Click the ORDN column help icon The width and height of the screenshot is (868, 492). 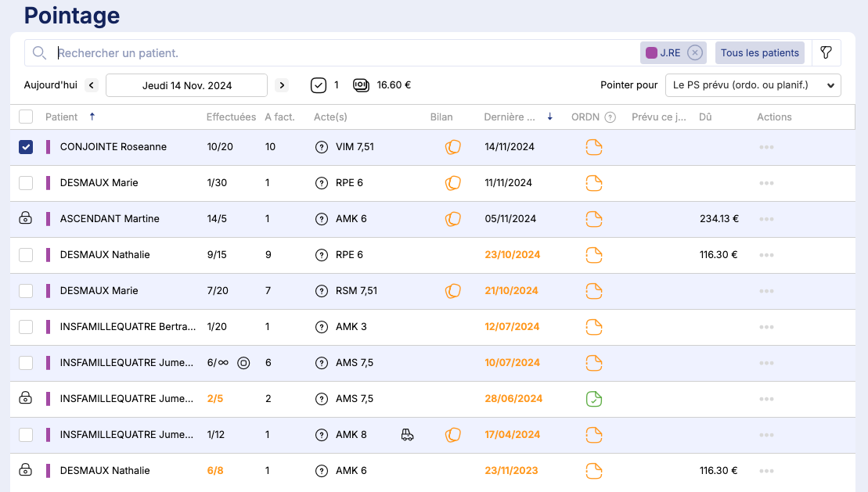coord(610,117)
